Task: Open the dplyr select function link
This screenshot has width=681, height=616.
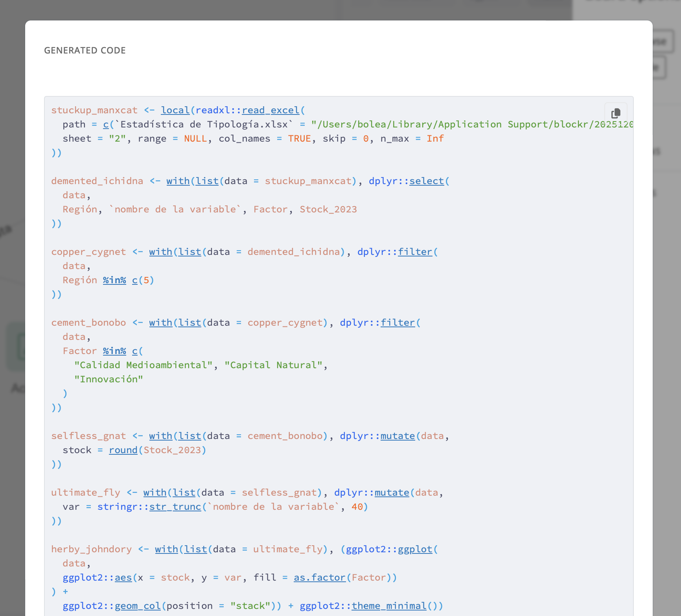Action: tap(426, 181)
